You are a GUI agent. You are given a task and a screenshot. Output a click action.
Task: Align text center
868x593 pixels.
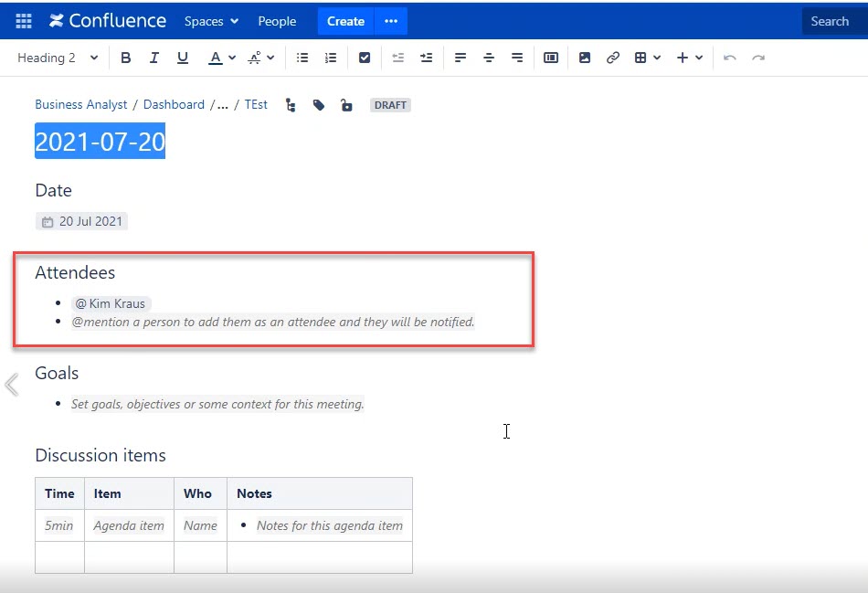click(x=489, y=58)
